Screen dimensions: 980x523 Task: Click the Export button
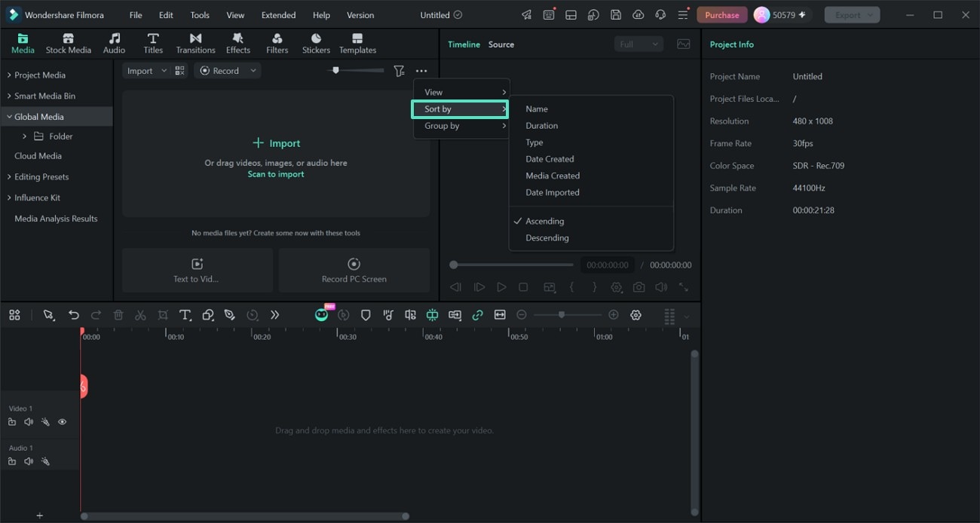click(x=852, y=15)
